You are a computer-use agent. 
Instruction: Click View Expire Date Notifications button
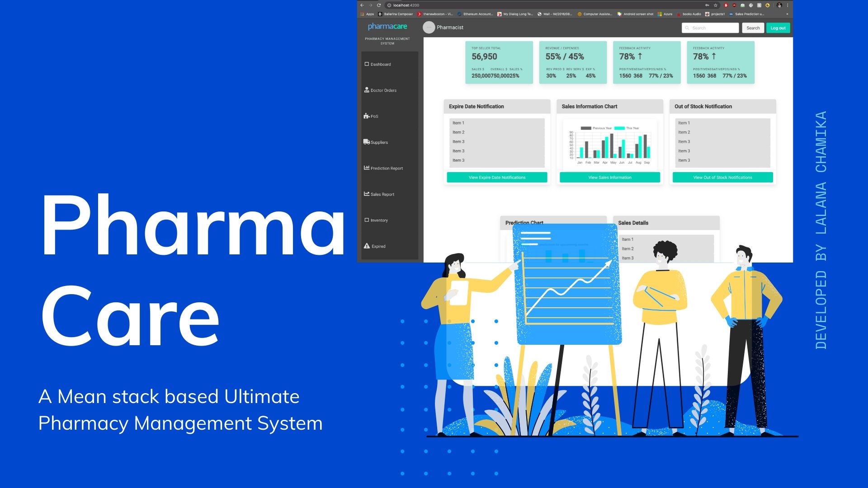click(x=496, y=177)
